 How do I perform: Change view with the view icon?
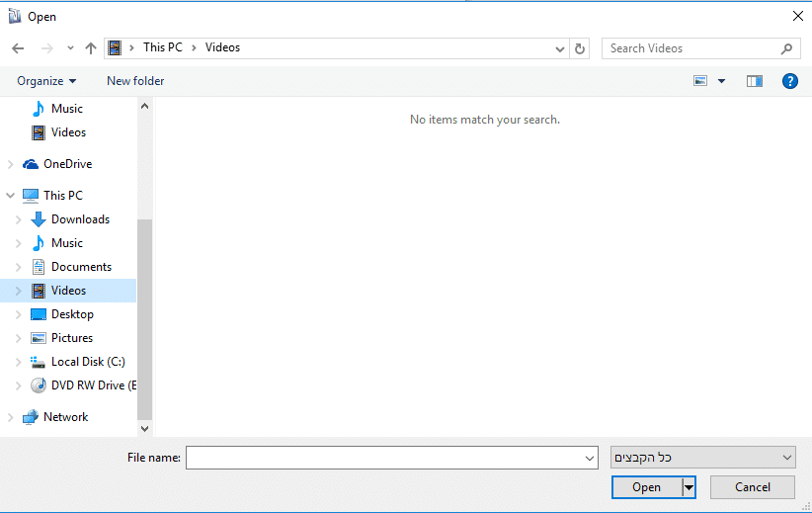pyautogui.click(x=700, y=81)
